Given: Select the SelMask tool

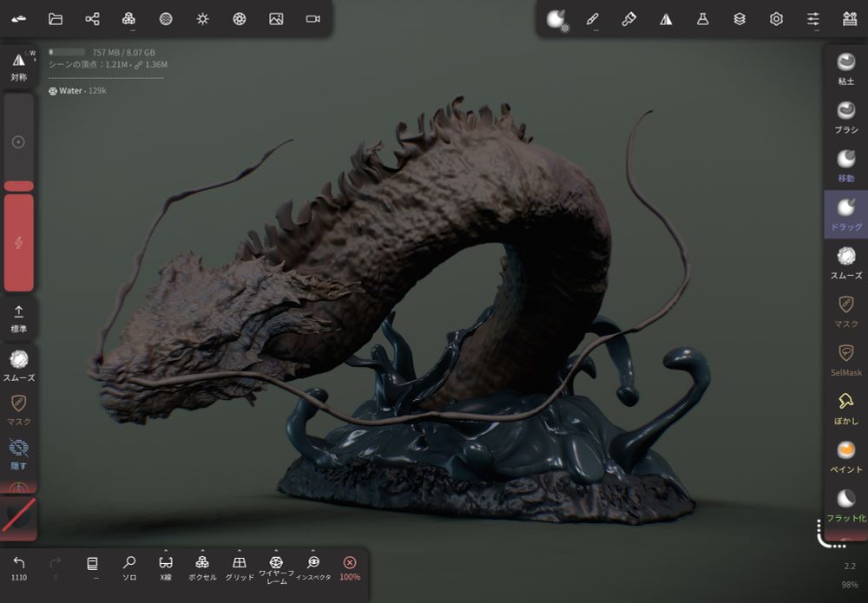Looking at the screenshot, I should (845, 360).
